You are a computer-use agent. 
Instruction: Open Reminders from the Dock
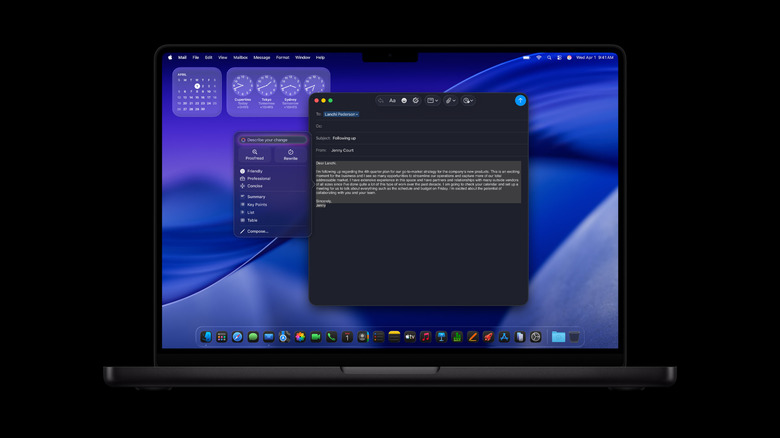[379, 337]
